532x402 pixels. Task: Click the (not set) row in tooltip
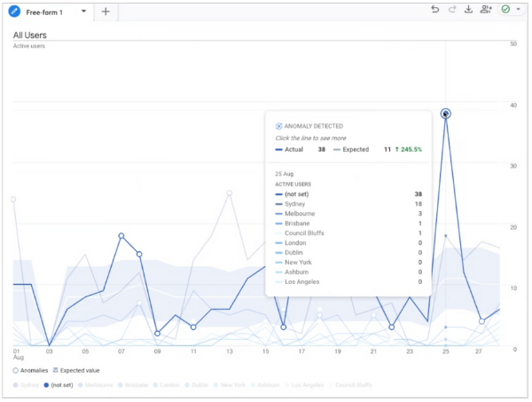[348, 194]
